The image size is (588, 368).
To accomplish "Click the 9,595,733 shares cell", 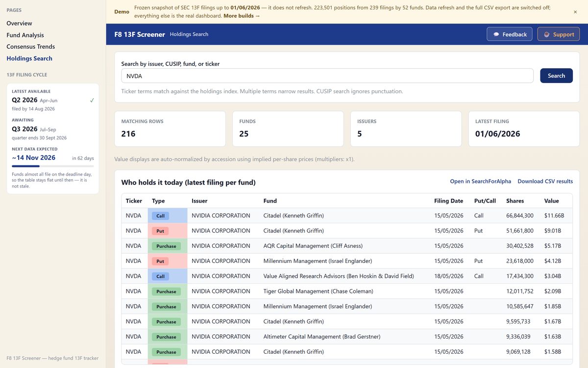I will coord(518,321).
